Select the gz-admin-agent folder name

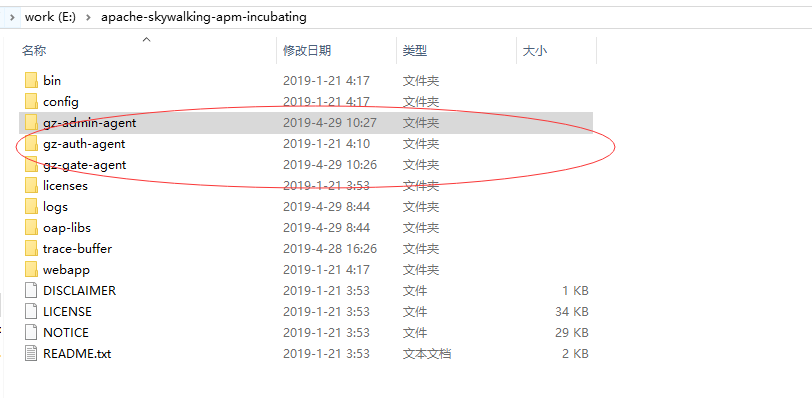coord(90,123)
